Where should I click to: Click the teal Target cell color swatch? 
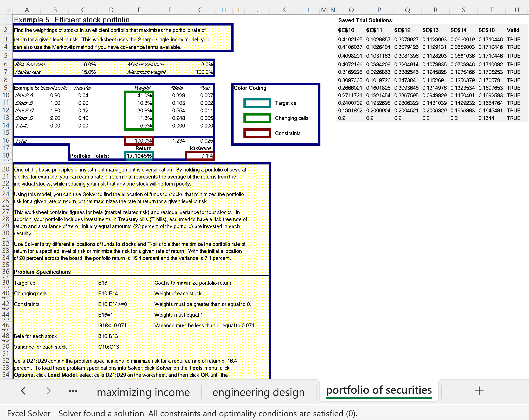257,103
